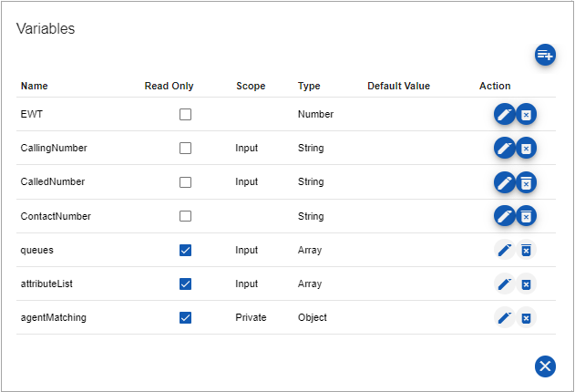The width and height of the screenshot is (575, 392).
Task: Click the pencil icon for agentMatching
Action: click(505, 317)
